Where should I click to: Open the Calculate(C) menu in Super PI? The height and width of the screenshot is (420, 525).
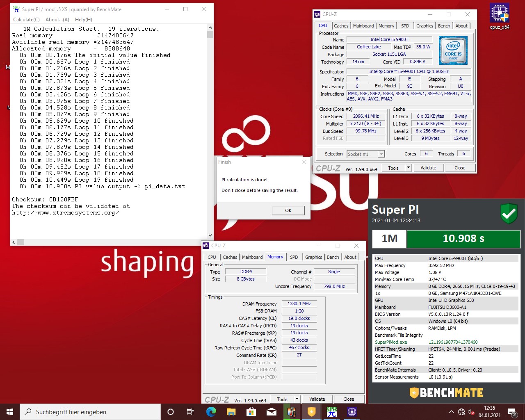tap(26, 19)
